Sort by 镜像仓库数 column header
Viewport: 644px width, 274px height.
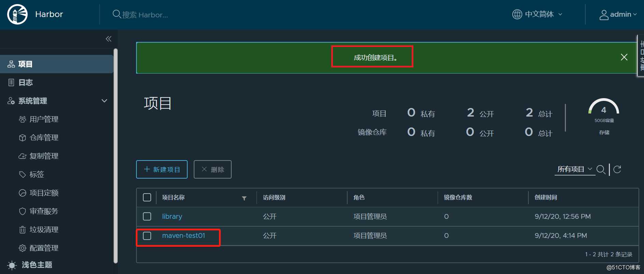tap(458, 197)
